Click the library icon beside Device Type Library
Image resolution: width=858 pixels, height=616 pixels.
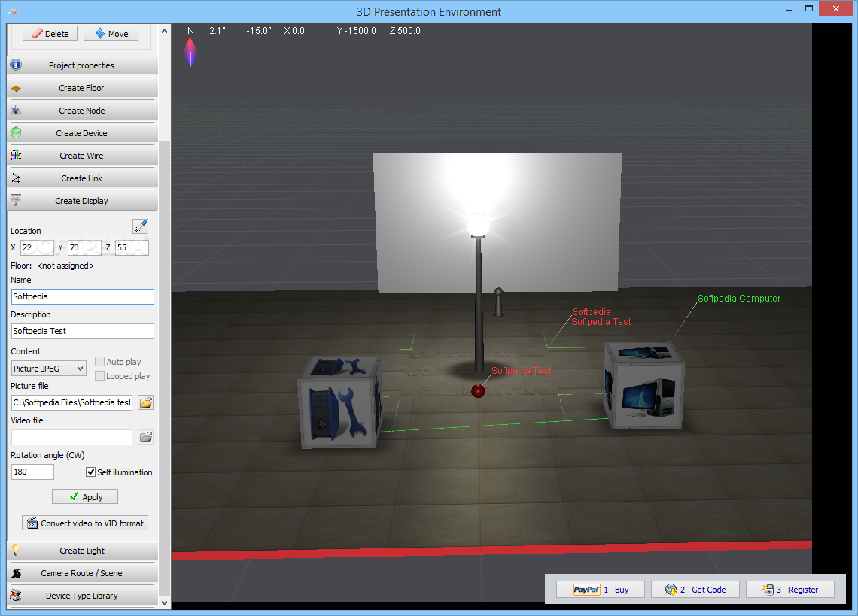(x=16, y=596)
